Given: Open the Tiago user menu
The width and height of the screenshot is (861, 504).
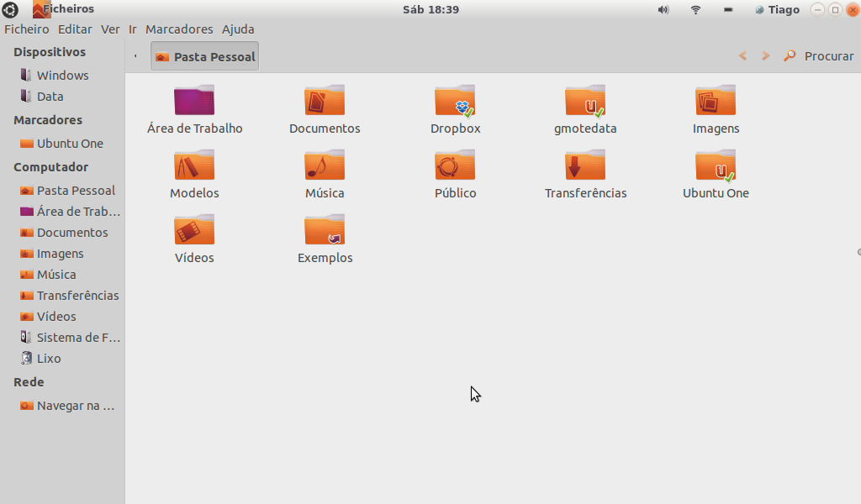Looking at the screenshot, I should (777, 10).
